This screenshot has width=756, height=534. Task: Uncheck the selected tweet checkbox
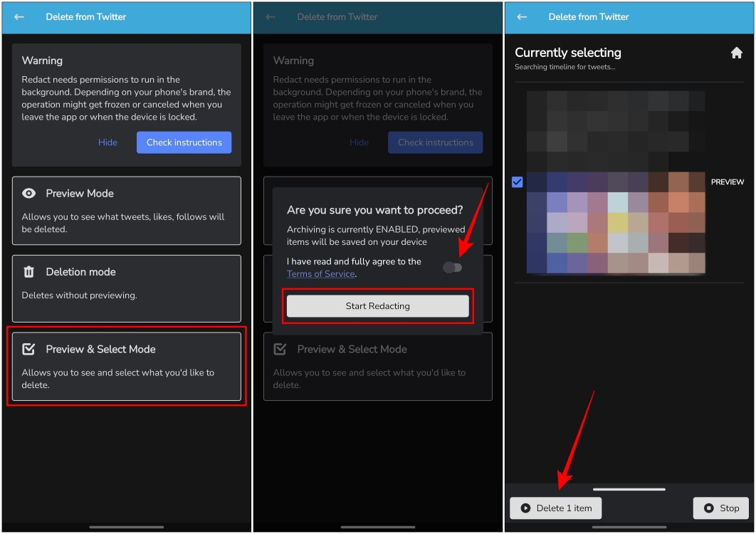(517, 182)
